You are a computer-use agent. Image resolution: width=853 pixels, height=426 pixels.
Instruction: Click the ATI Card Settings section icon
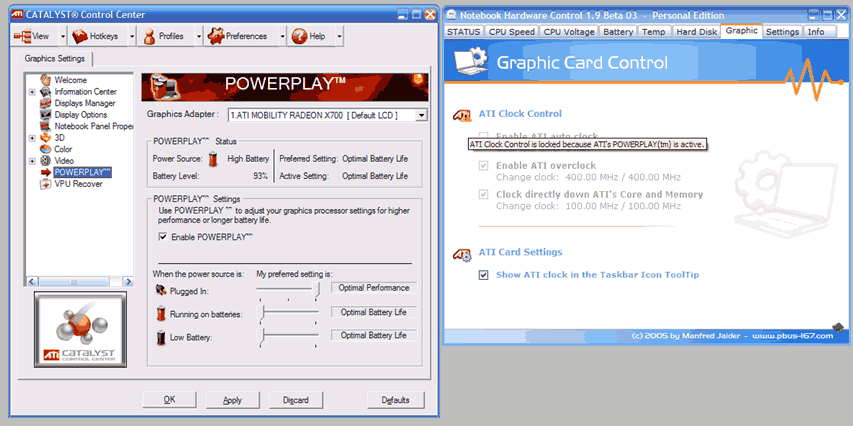pyautogui.click(x=462, y=254)
